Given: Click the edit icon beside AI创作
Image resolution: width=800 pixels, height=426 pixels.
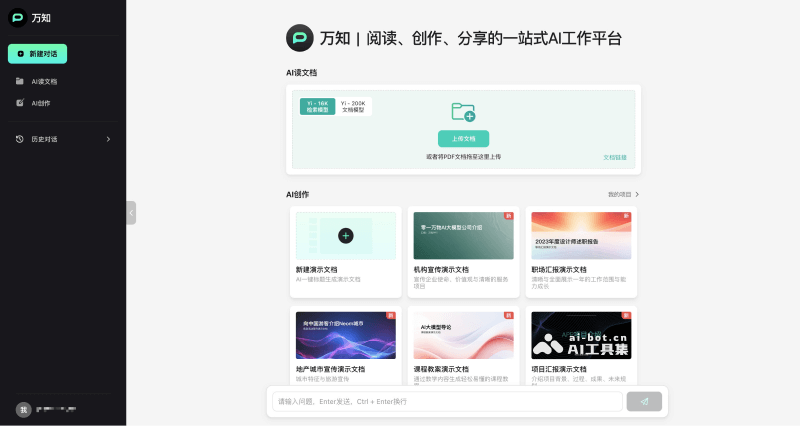Looking at the screenshot, I should click(20, 102).
